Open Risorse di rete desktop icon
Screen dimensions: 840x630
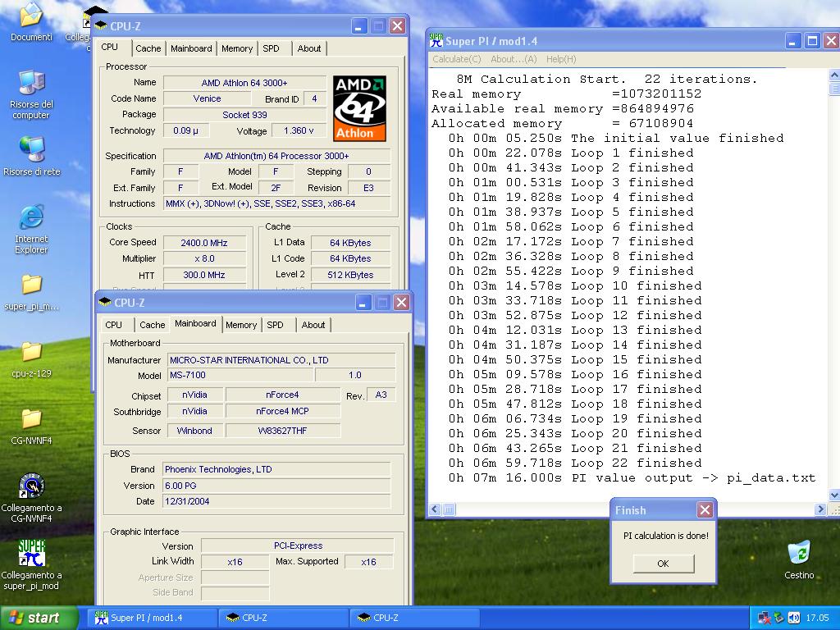coord(31,149)
